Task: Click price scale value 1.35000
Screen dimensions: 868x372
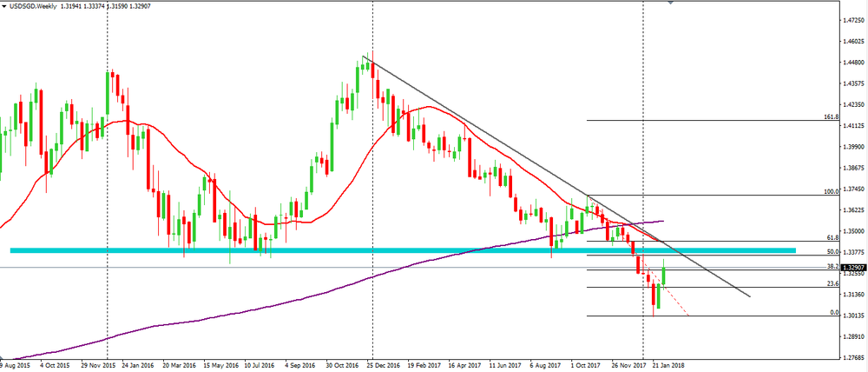Action: click(854, 231)
